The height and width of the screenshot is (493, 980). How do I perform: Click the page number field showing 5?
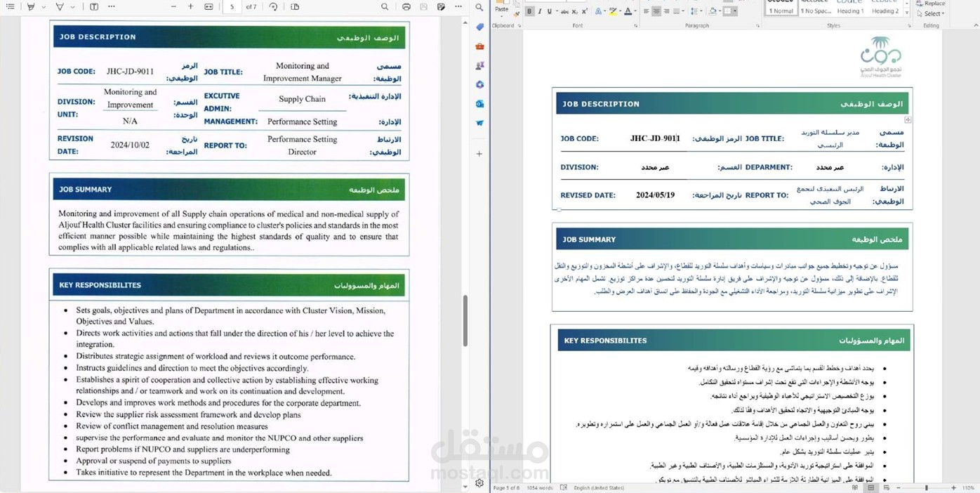pos(232,6)
